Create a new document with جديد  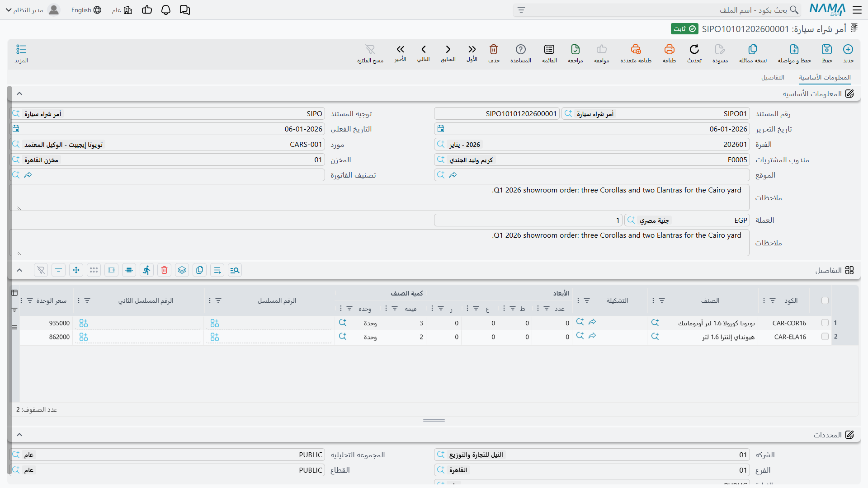click(848, 53)
